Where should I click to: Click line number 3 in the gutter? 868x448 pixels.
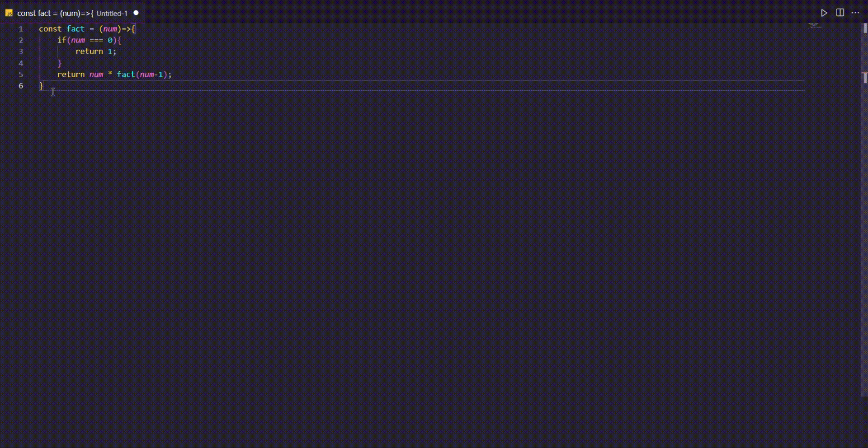click(x=21, y=51)
